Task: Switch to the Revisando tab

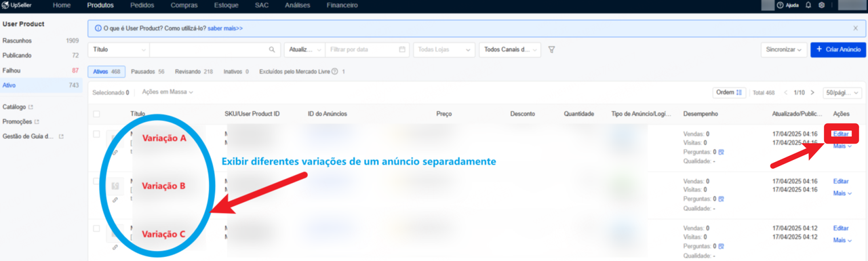Action: 194,71
